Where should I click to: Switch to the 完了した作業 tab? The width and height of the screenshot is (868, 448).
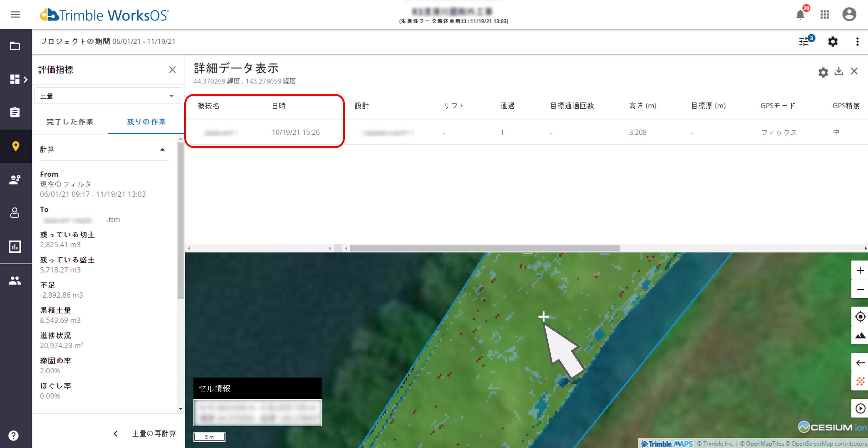click(x=70, y=122)
